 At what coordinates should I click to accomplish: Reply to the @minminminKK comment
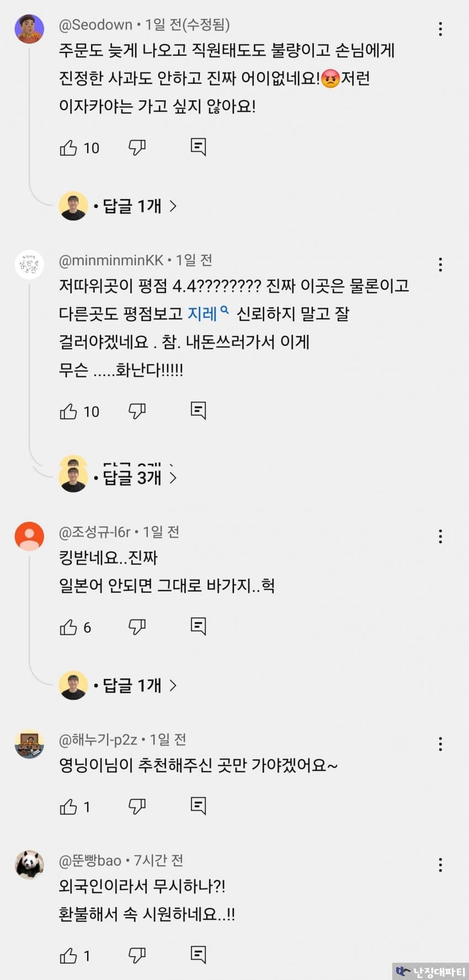click(198, 410)
